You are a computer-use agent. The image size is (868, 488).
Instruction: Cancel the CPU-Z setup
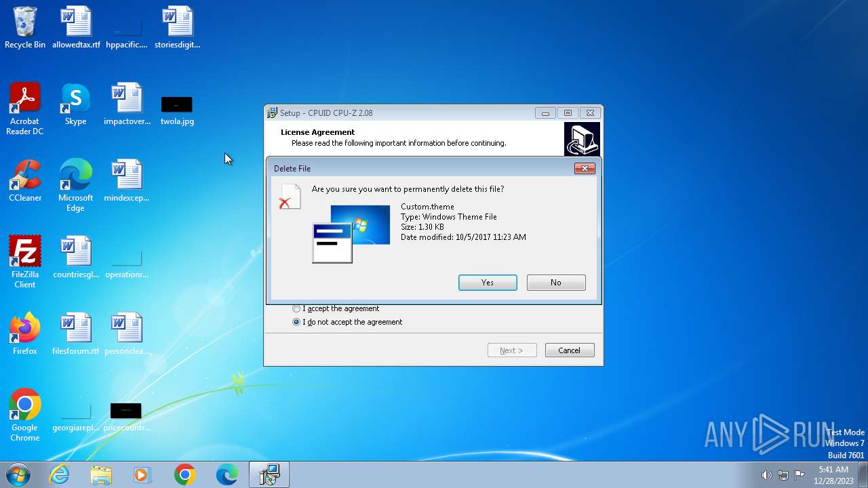click(570, 350)
